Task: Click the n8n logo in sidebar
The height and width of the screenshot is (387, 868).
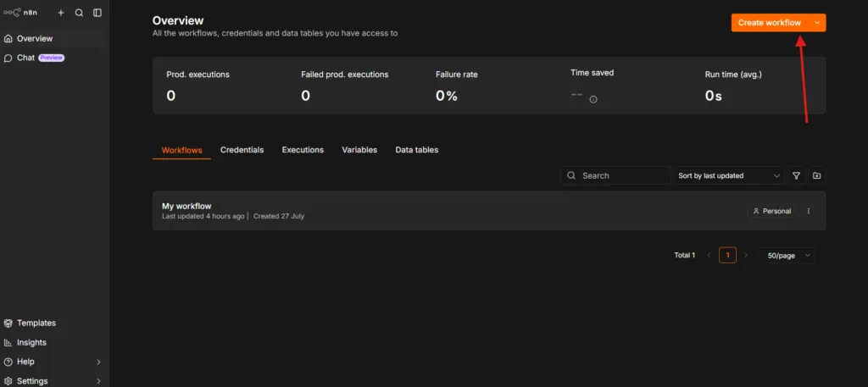Action: 20,13
